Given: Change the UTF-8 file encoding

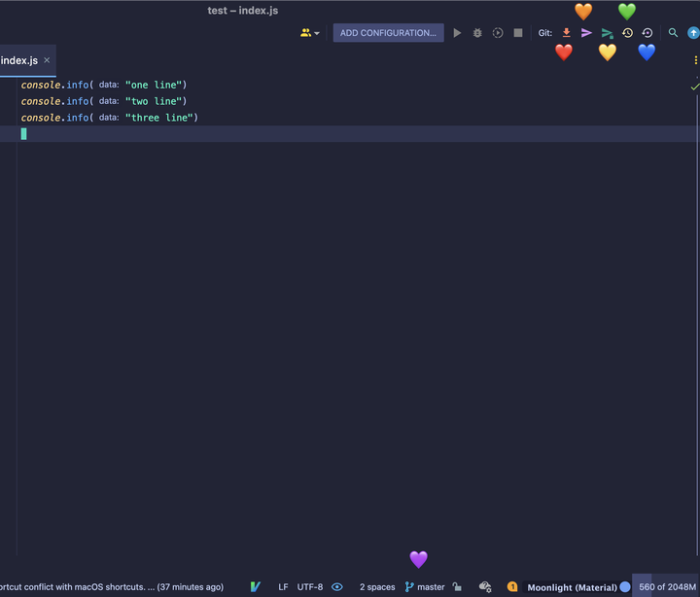Looking at the screenshot, I should 310,586.
